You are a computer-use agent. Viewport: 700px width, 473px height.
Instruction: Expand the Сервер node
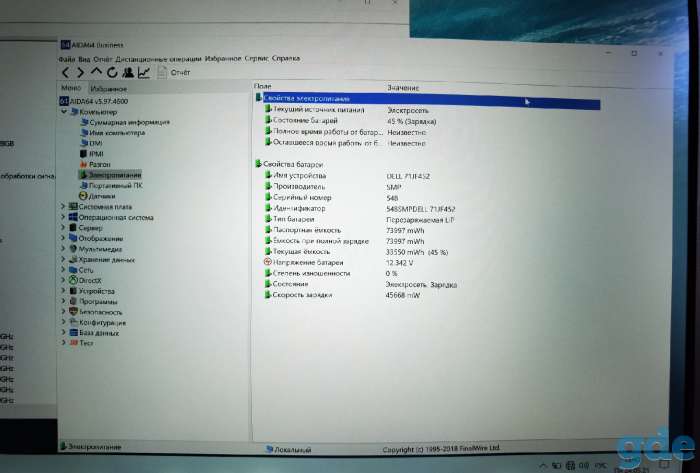pyautogui.click(x=63, y=228)
